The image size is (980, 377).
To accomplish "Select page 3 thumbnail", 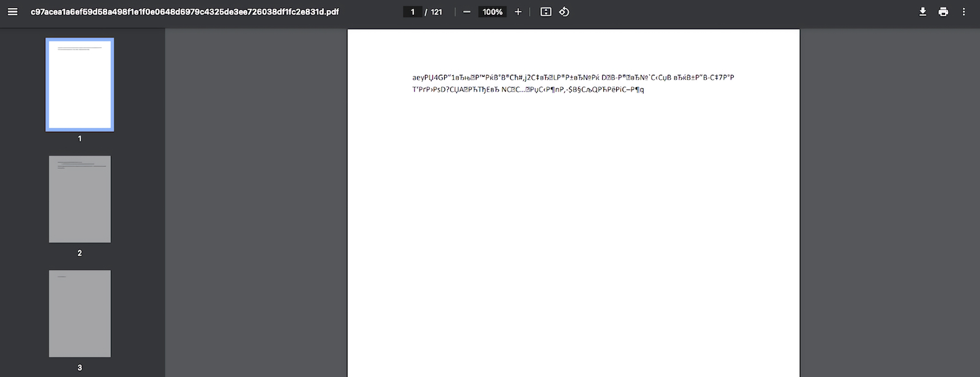I will tap(80, 314).
